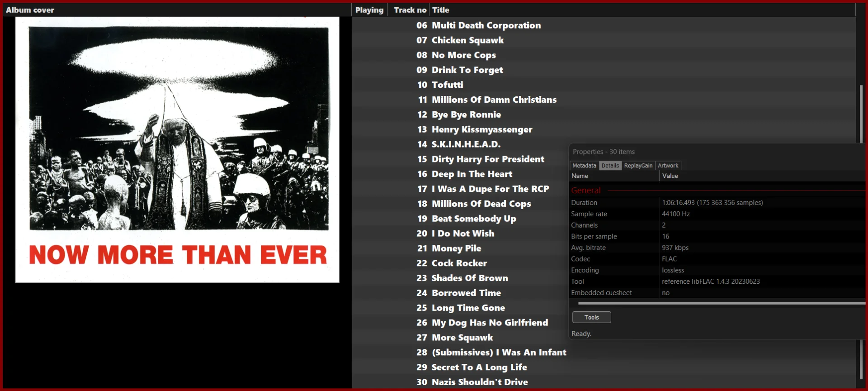
Task: Click the Avg. bitrate value 937 kbps
Action: point(675,248)
